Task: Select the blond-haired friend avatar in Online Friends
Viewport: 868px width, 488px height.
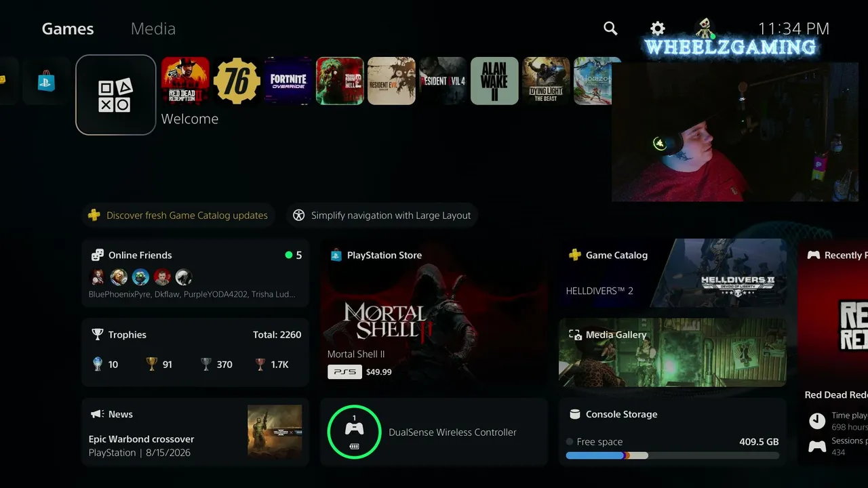Action: [x=119, y=277]
